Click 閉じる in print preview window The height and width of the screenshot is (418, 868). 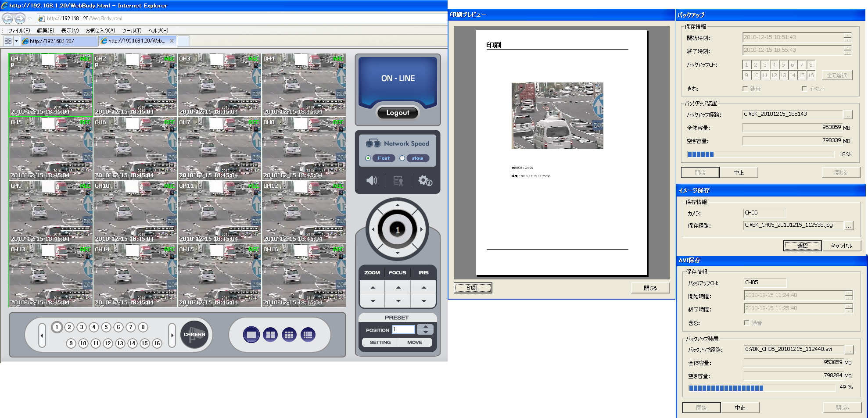click(650, 288)
